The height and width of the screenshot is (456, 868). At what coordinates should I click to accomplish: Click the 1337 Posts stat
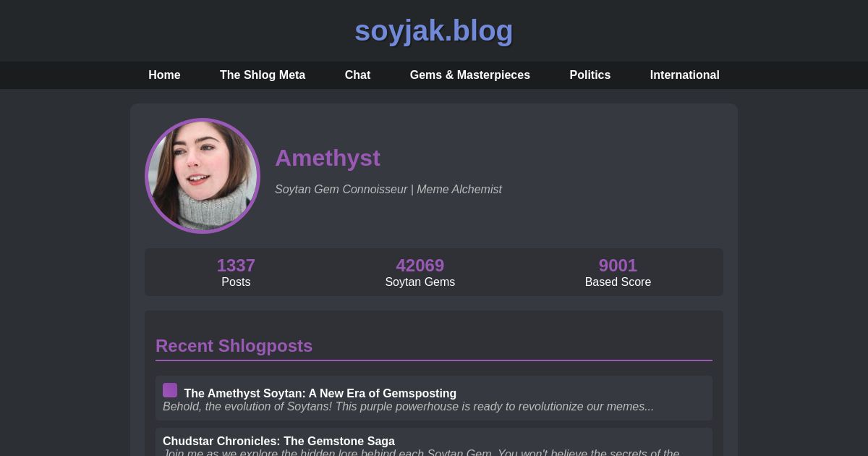pyautogui.click(x=236, y=272)
